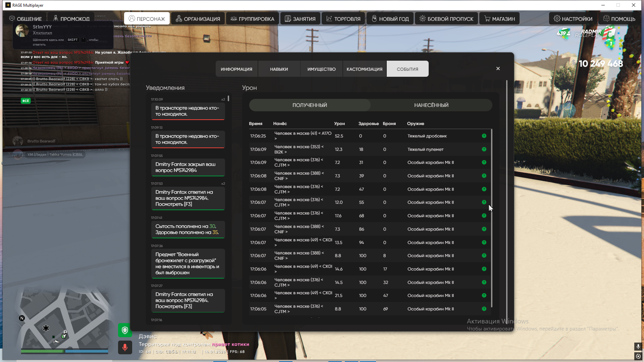Screen dimensions: 644x362
Task: Open the Кастомизация tab
Action: click(x=364, y=69)
